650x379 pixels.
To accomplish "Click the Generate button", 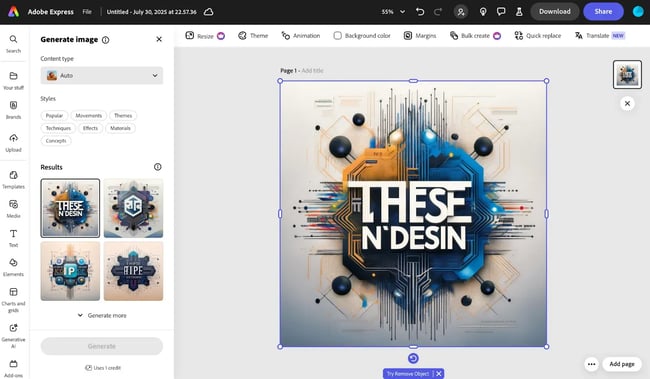I will click(102, 346).
